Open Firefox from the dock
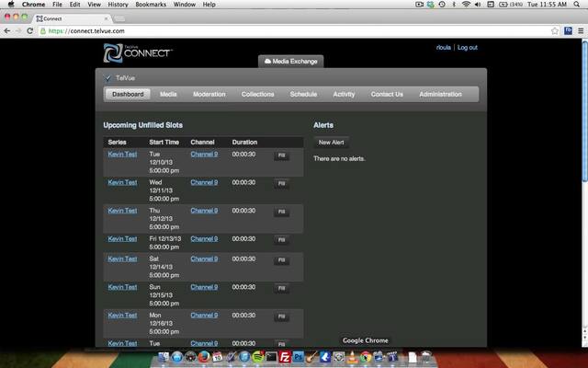 204,357
